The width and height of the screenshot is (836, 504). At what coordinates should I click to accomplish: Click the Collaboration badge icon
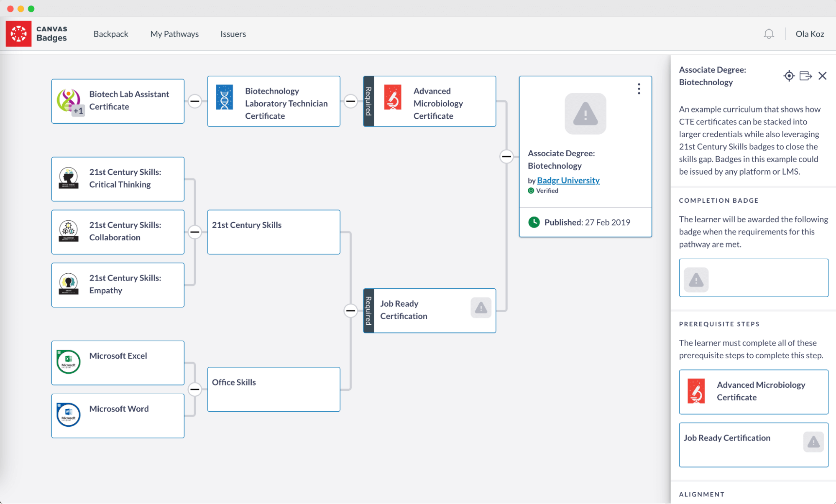tap(68, 231)
